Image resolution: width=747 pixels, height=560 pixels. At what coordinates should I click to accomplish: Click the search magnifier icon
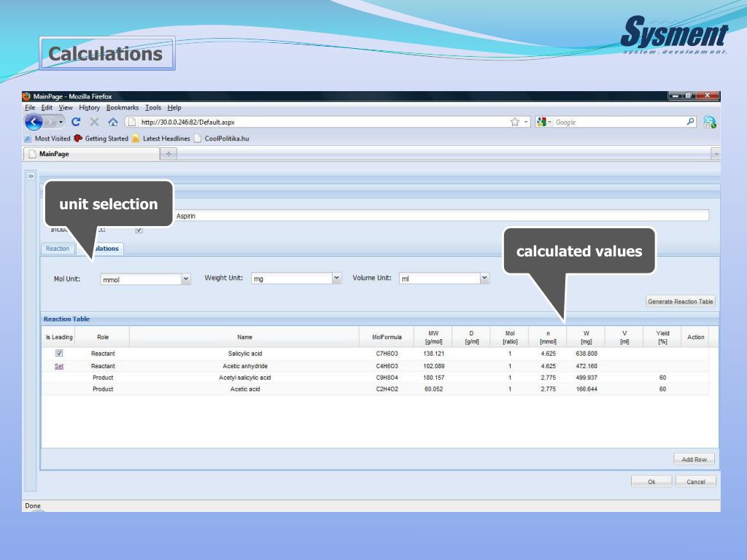[690, 122]
